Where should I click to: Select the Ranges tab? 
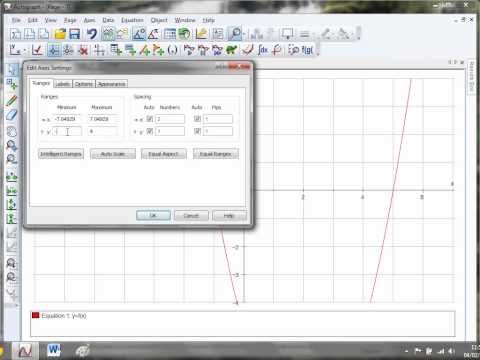(41, 83)
